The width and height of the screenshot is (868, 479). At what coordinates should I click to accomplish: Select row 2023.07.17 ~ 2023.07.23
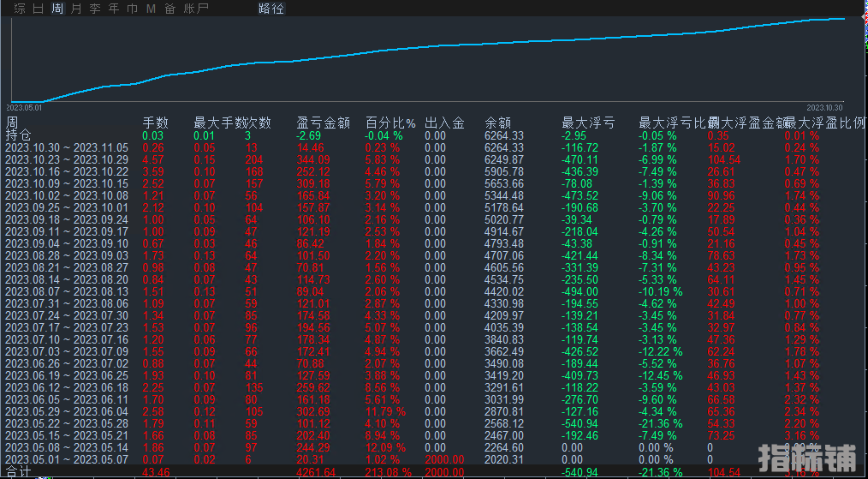67,327
